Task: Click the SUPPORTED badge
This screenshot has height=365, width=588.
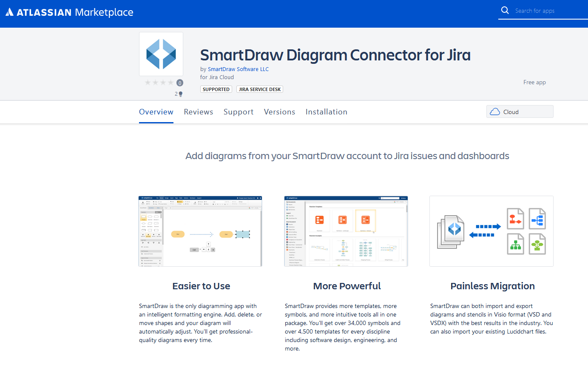Action: tap(216, 89)
